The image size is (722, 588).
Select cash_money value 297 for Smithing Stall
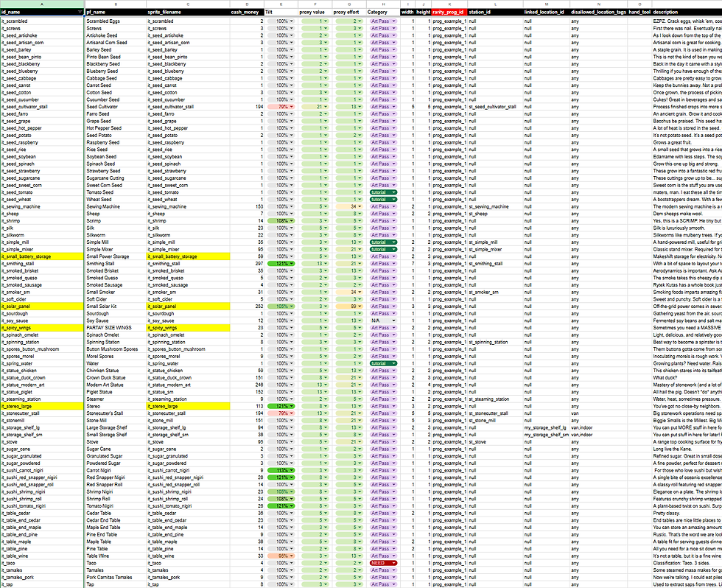coord(247,264)
